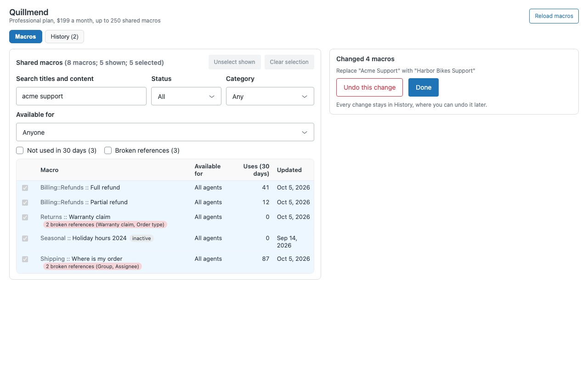This screenshot has width=588, height=368.
Task: Toggle the Full refund row checkbox
Action: tap(25, 188)
